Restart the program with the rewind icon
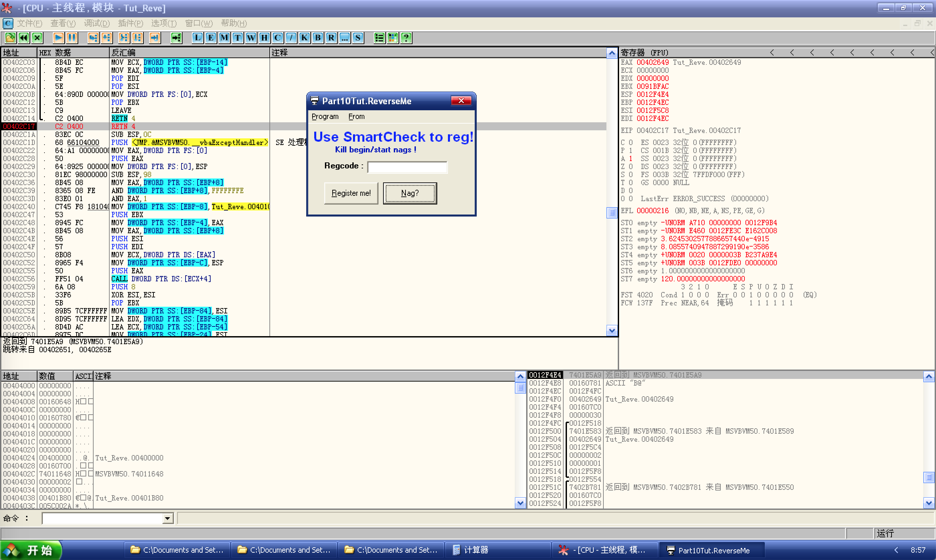This screenshot has height=560, width=936. click(x=24, y=38)
